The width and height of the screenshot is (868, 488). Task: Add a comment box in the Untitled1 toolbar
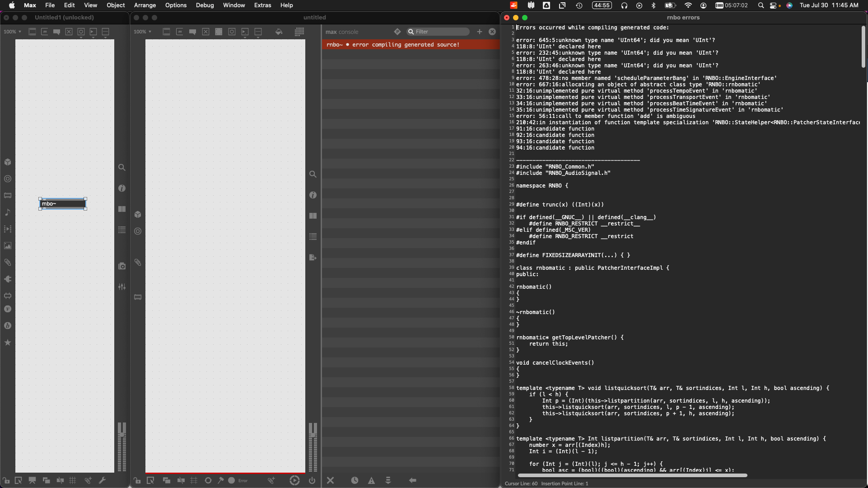coord(56,32)
